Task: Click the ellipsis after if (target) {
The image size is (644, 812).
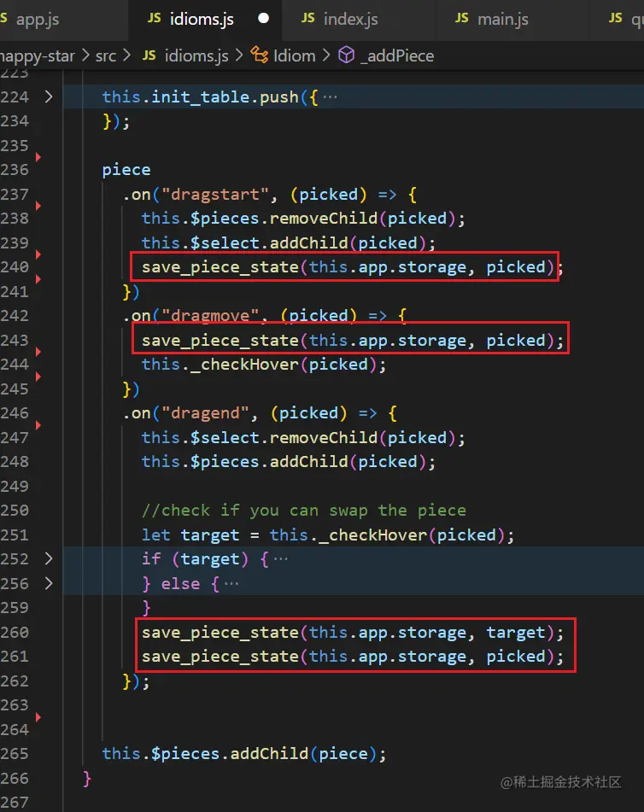Action: tap(280, 558)
